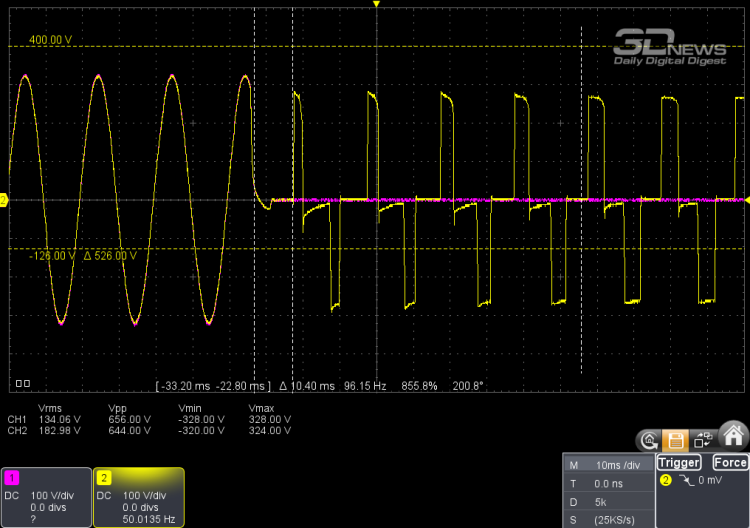Click the small double-square icon in graph corner
750x528 pixels.
point(23,384)
